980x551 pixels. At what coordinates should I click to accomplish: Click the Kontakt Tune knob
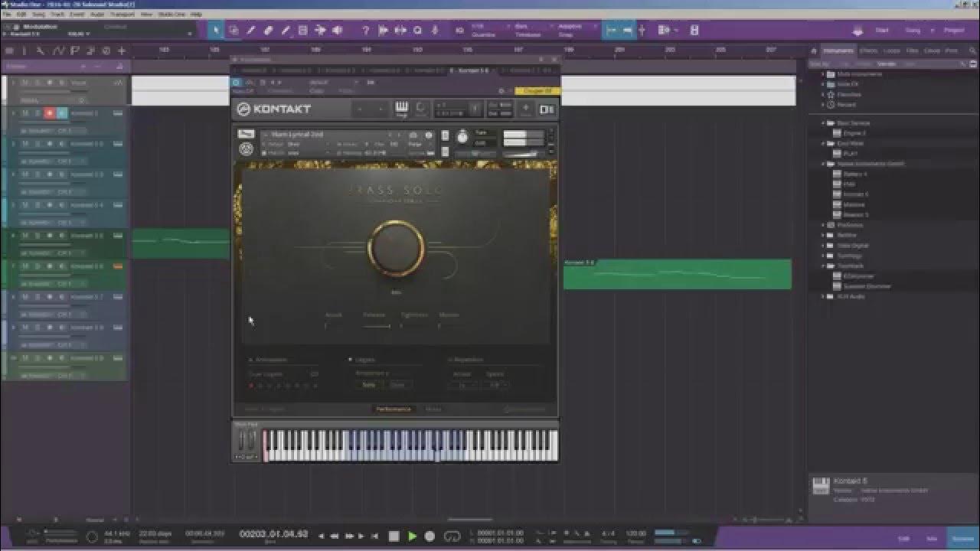[462, 137]
